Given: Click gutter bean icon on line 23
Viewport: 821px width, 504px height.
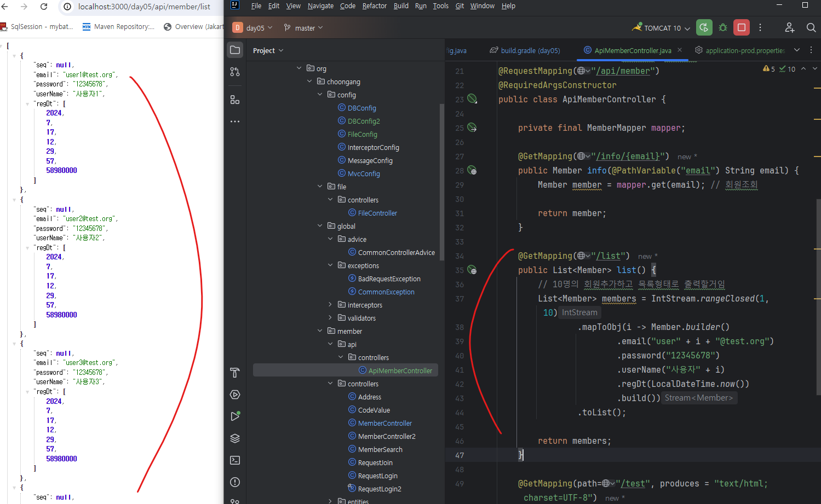Looking at the screenshot, I should click(x=472, y=99).
